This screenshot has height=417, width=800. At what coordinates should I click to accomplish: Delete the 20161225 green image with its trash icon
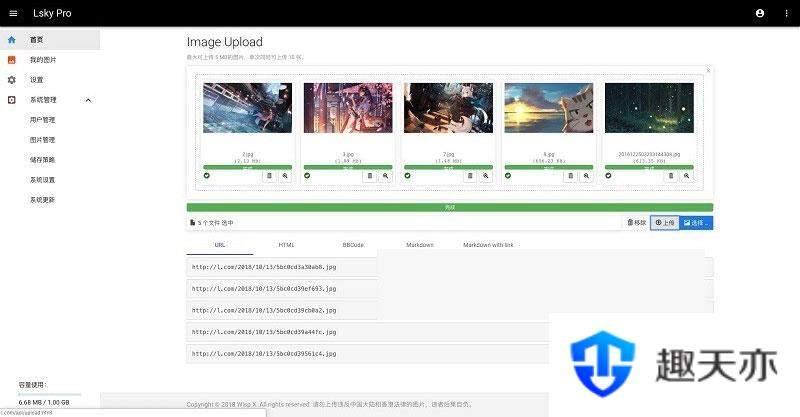coord(671,176)
